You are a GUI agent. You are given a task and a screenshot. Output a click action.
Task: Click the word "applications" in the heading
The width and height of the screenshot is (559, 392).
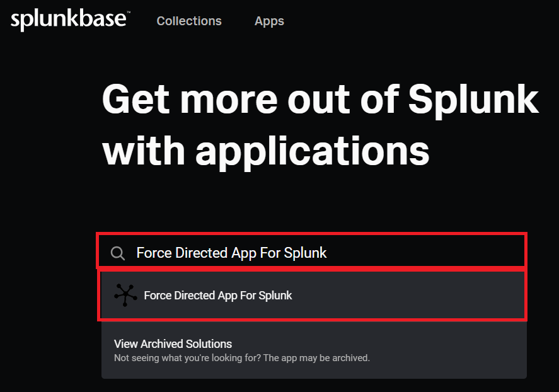[x=312, y=151]
